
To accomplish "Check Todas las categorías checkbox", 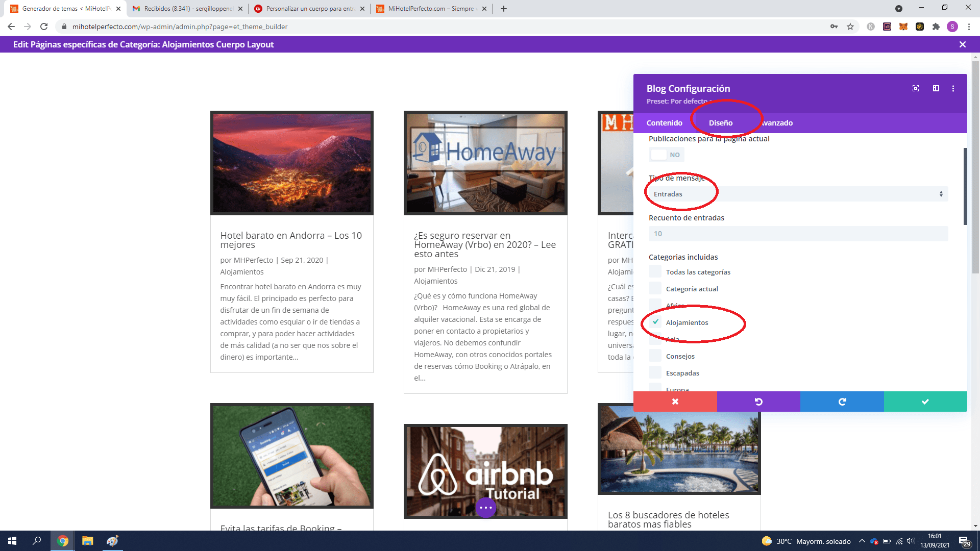I will [x=655, y=271].
